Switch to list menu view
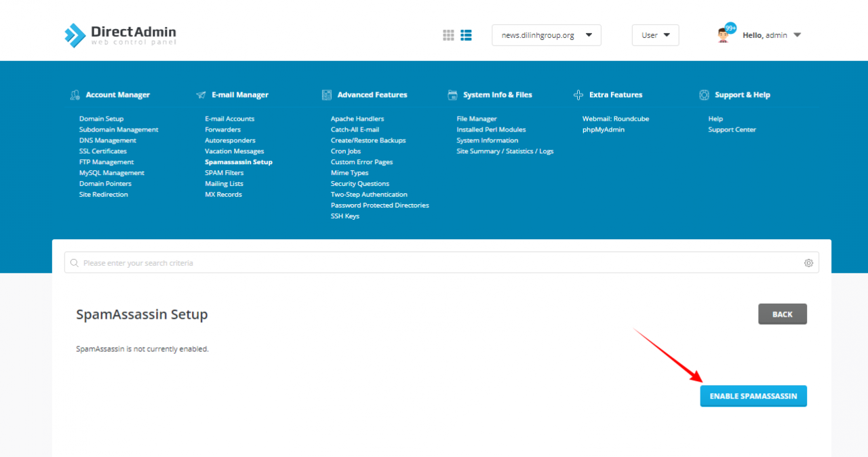The width and height of the screenshot is (868, 457). click(x=466, y=35)
